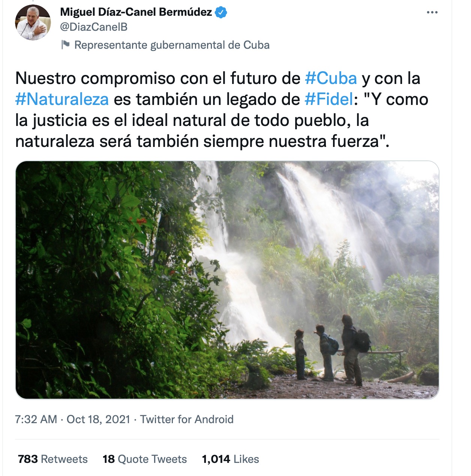The height and width of the screenshot is (476, 471).
Task: Click the Representante gubernamental de Cuba label
Action: click(x=172, y=45)
